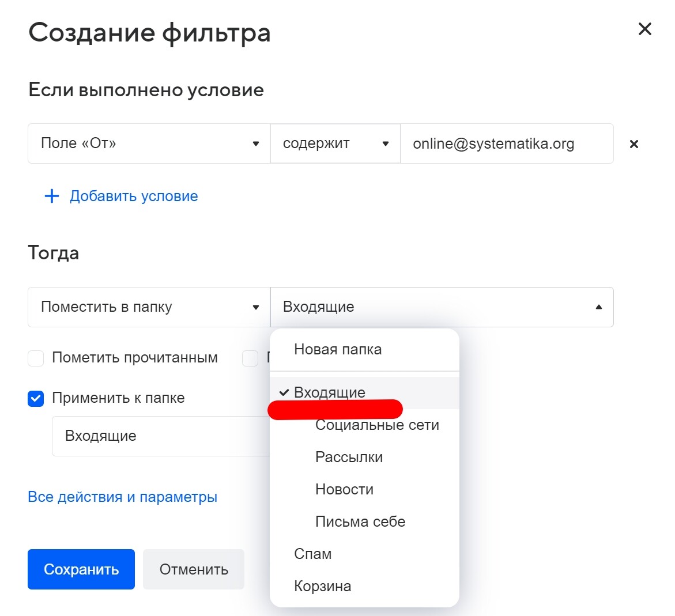Choose «Новая папка» in the folder list
Viewport: 675px width, 616px height.
(x=338, y=350)
